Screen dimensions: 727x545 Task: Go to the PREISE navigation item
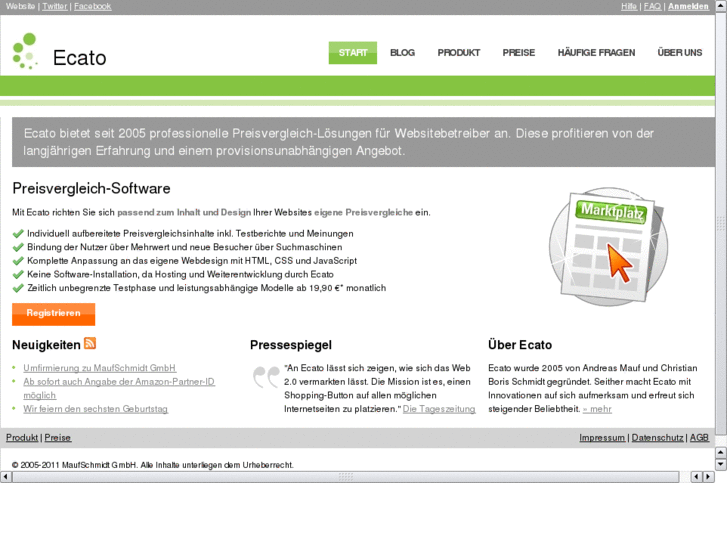pos(519,52)
